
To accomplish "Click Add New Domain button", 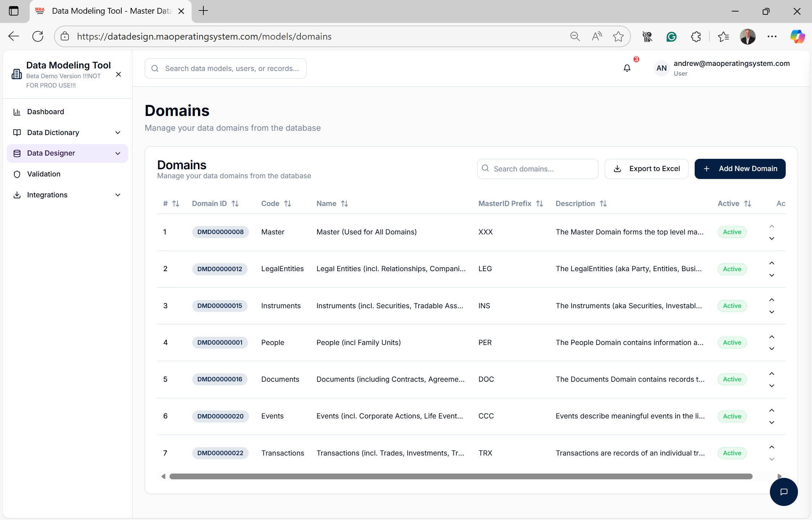I will [740, 169].
